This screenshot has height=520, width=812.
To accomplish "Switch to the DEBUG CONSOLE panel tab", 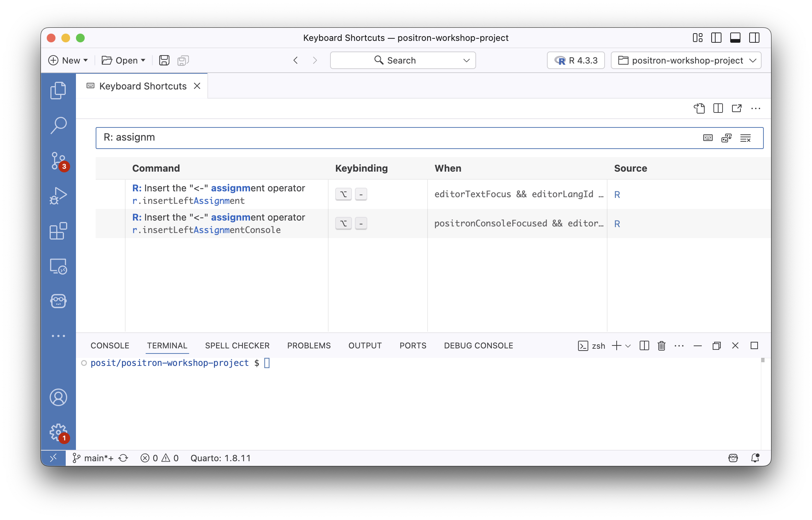I will [x=479, y=345].
